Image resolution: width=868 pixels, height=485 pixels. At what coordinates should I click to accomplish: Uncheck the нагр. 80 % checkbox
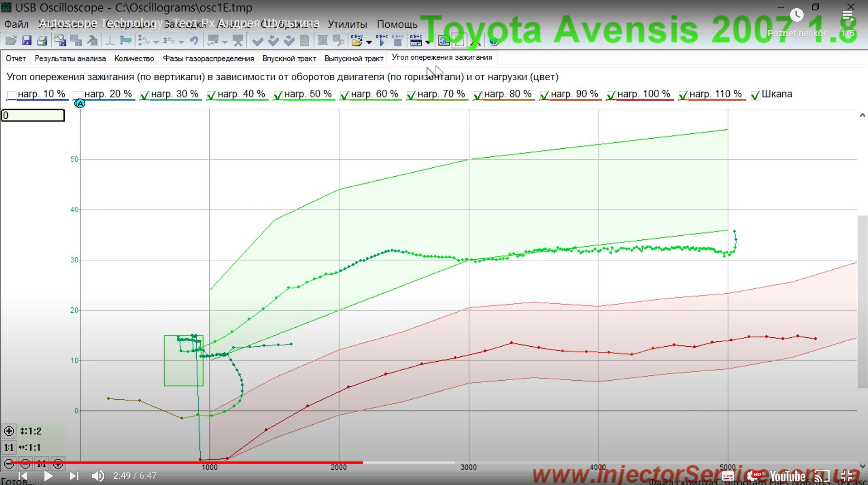point(478,95)
